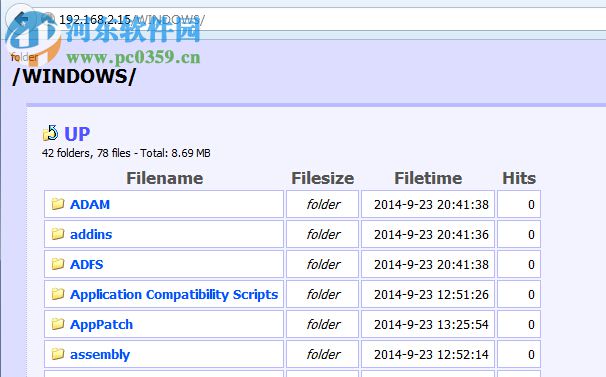Click ADFS filetime cell

click(x=428, y=264)
